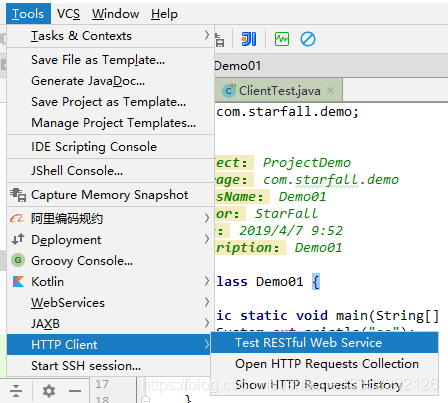Close the ClientTest.java tab
This screenshot has width=448, height=403.
pos(330,90)
